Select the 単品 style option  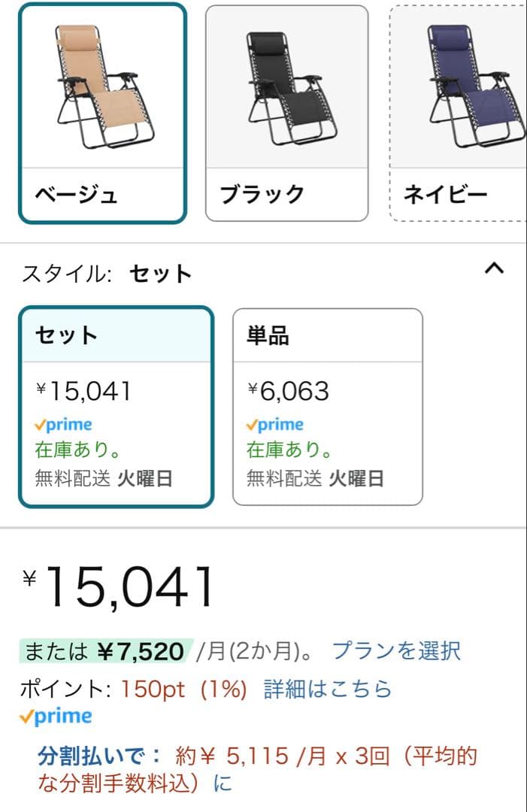coord(327,406)
